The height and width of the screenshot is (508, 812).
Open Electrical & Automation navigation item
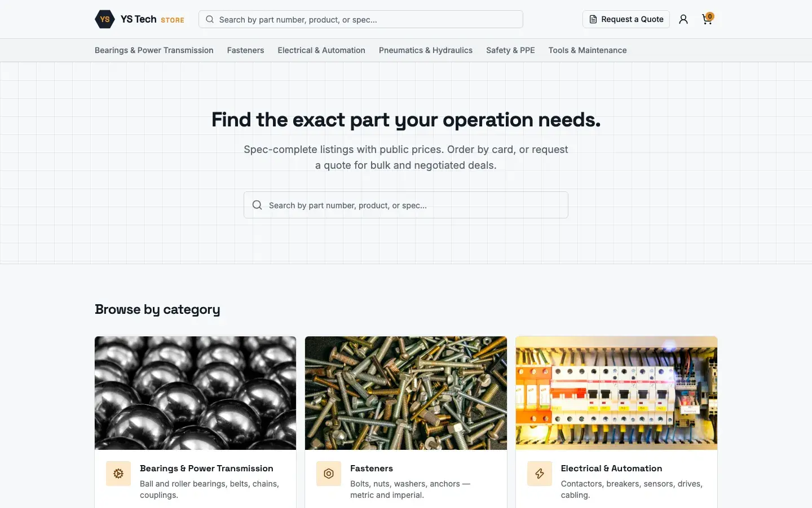(x=321, y=50)
